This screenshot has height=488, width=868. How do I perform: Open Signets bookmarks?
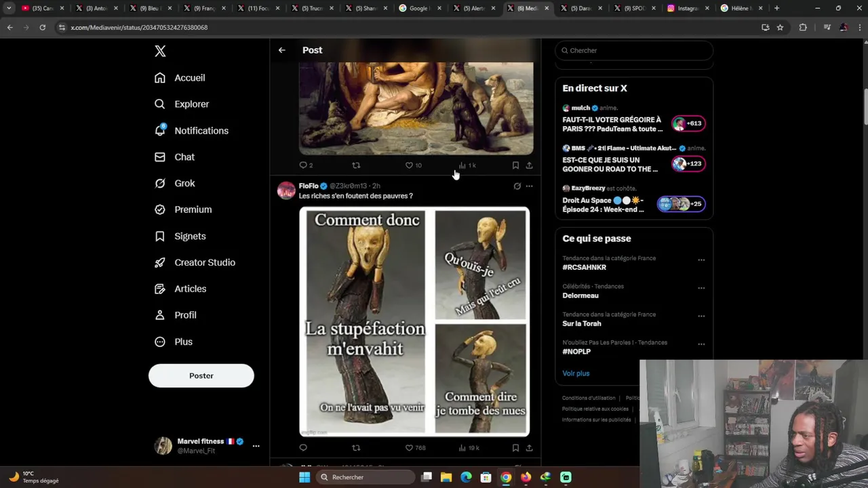pos(180,237)
